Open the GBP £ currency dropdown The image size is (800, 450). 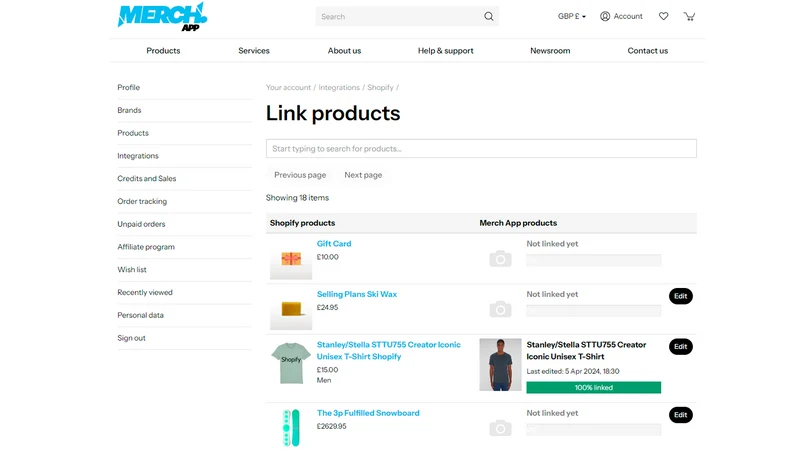571,16
